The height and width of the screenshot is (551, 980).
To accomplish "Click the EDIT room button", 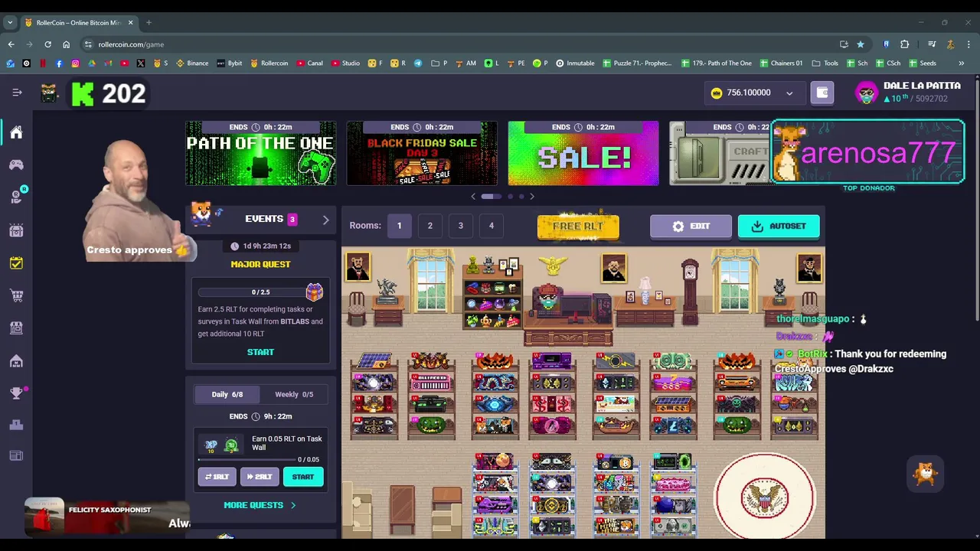I will (691, 227).
